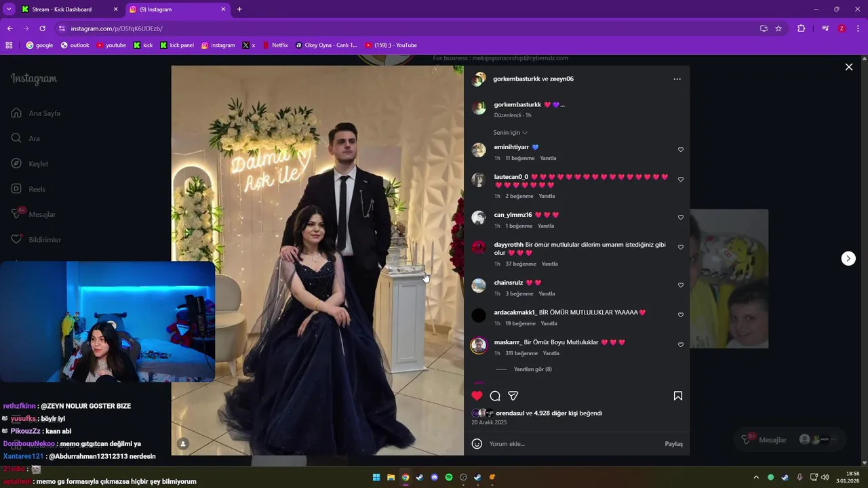
Task: Open the volume control in system tray
Action: (825, 477)
